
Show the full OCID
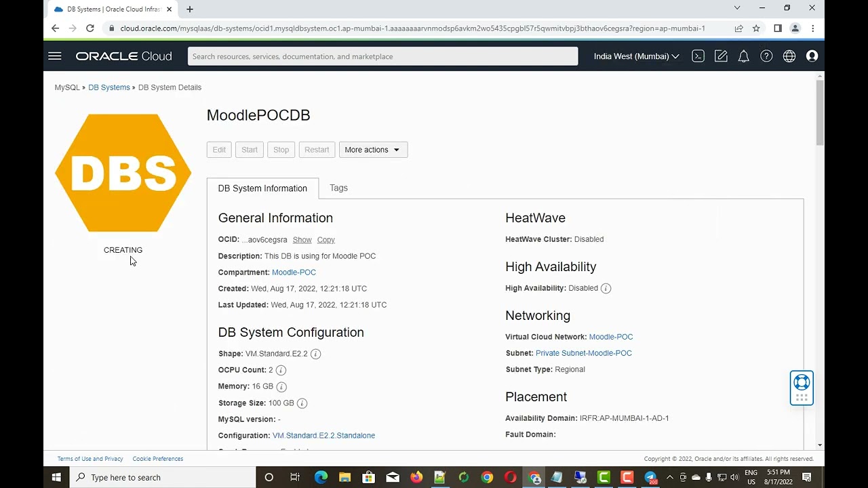(302, 240)
